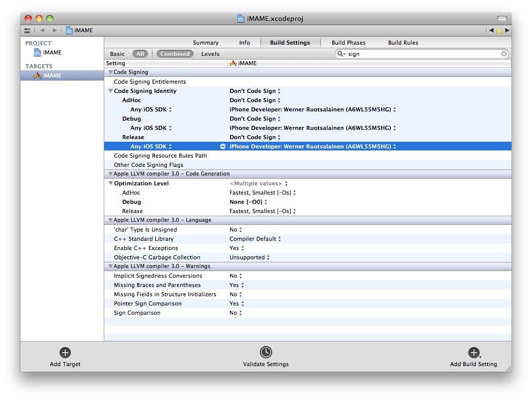Click the yellow warning triangle icon
The image size is (532, 400).
pyautogui.click(x=499, y=30)
